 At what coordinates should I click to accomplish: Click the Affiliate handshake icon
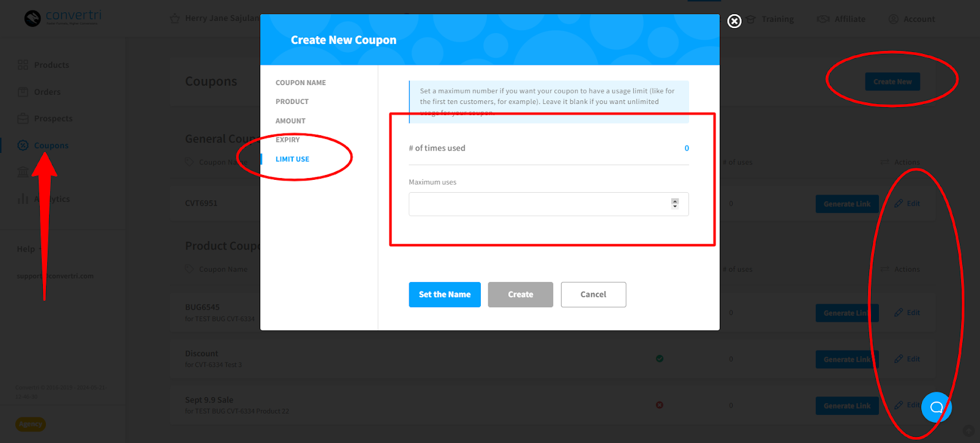[x=823, y=19]
